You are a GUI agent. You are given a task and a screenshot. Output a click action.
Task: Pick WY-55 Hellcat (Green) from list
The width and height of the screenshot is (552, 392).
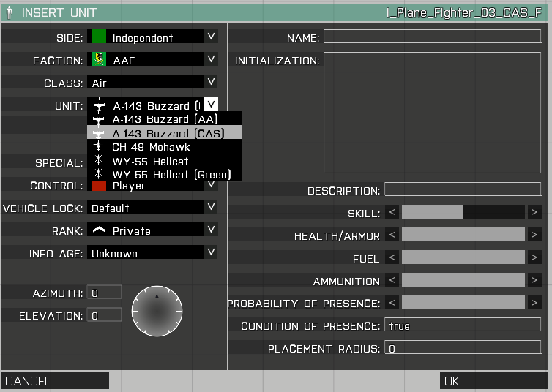171,174
